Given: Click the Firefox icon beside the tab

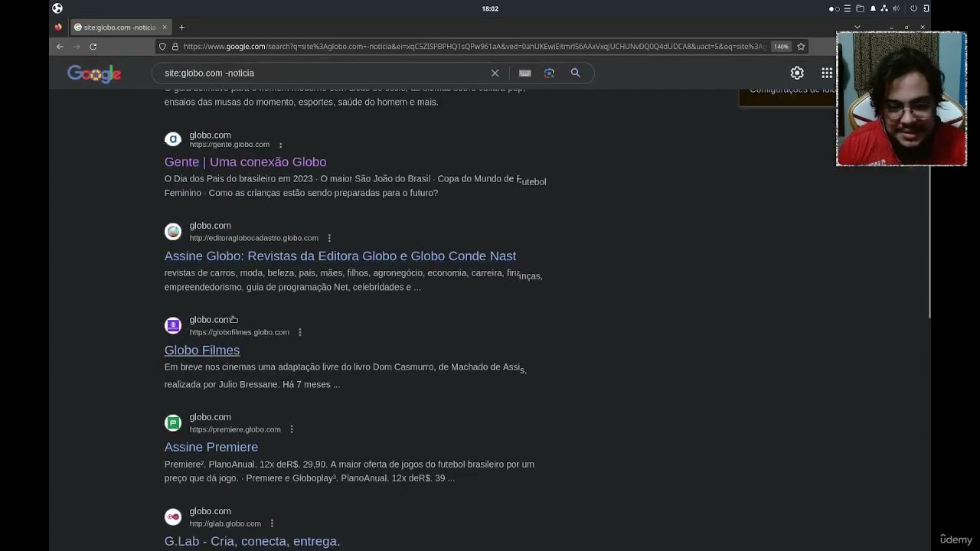Looking at the screenshot, I should point(58,28).
